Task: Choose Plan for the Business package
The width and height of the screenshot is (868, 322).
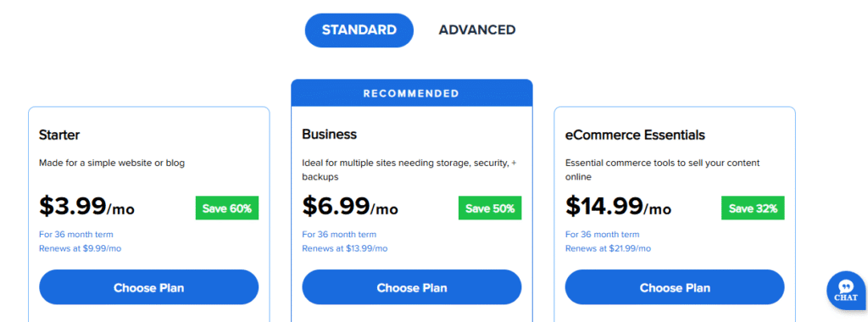Action: 412,288
